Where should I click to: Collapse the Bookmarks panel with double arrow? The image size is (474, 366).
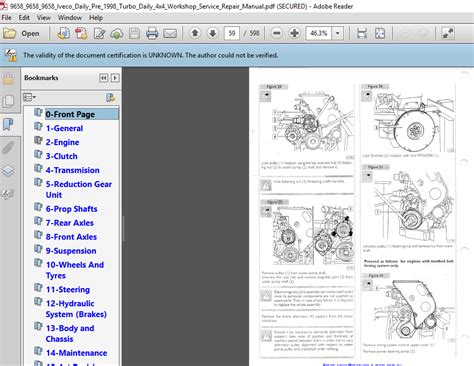click(x=104, y=78)
